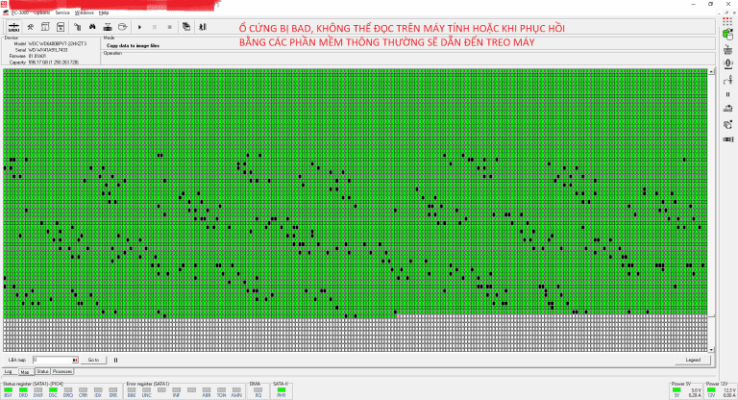The height and width of the screenshot is (400, 738).
Task: Click the red-dot grid icon in right sidebar
Action: tap(728, 21)
